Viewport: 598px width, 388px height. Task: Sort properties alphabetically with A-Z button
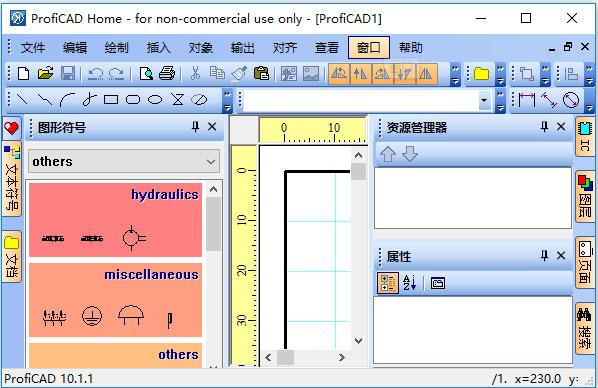(409, 283)
